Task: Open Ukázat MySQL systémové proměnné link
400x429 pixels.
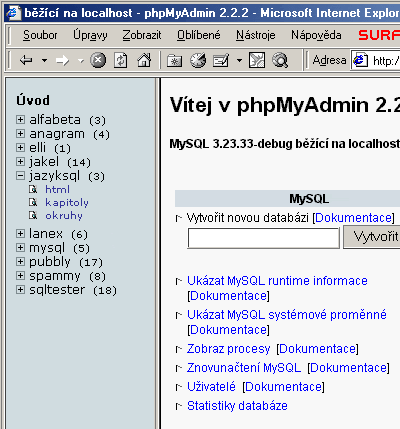Action: 287,315
